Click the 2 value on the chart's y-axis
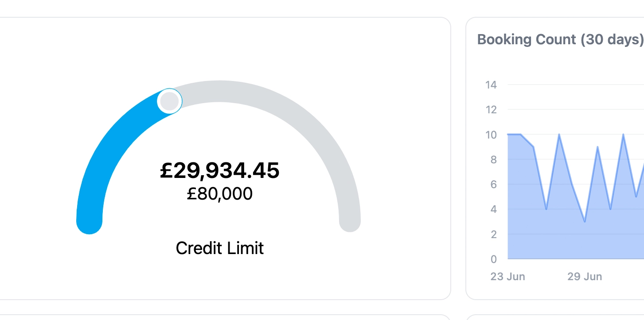 coord(493,234)
